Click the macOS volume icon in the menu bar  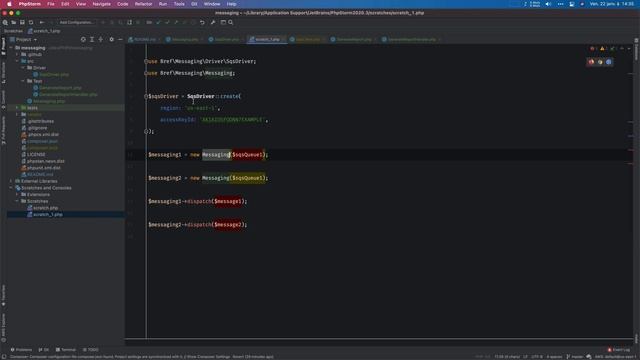(548, 4)
